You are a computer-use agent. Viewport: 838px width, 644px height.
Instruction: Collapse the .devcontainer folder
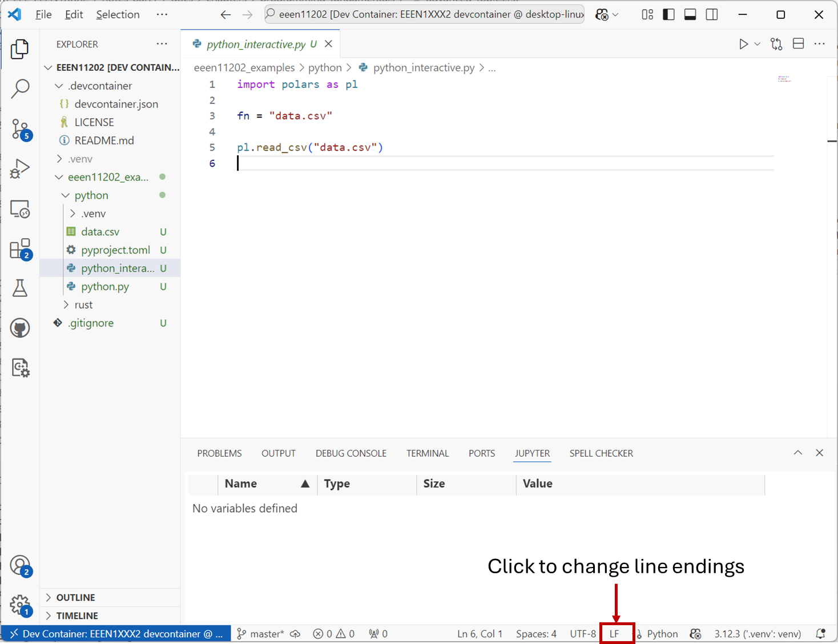click(x=99, y=86)
